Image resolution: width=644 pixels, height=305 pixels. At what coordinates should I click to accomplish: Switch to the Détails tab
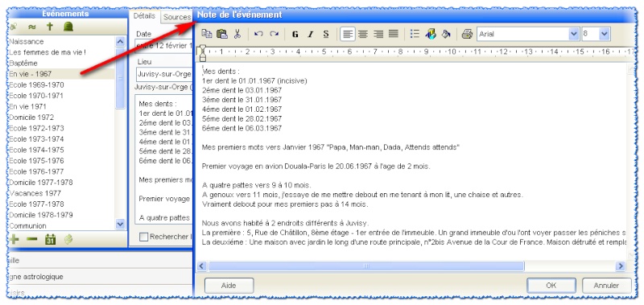144,15
